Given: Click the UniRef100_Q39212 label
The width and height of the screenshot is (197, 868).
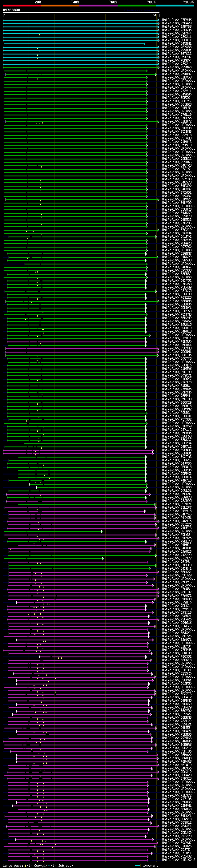Looking at the screenshot, I should (177, 64).
